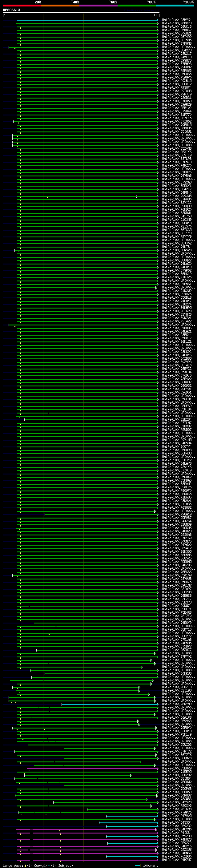The width and height of the screenshot is (197, 868).
Task: Click the UniRef100_A9P8M2 entry
Action: tap(177, 67)
